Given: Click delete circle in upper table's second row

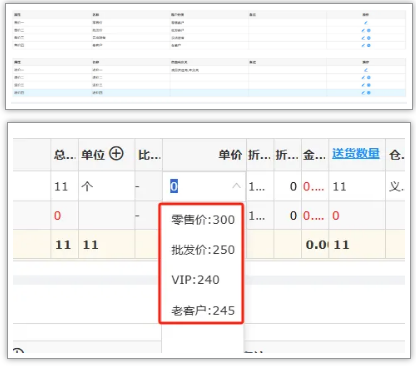Looking at the screenshot, I should click(369, 30).
